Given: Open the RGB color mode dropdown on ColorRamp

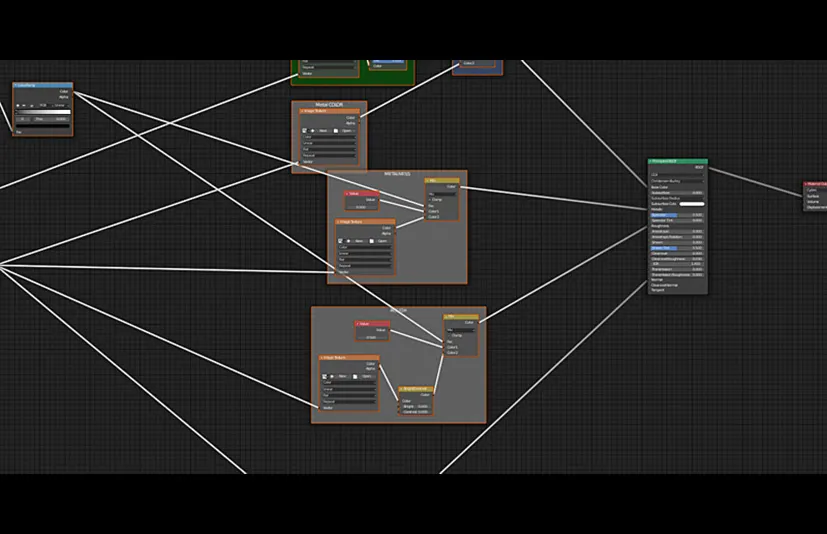Looking at the screenshot, I should point(44,106).
